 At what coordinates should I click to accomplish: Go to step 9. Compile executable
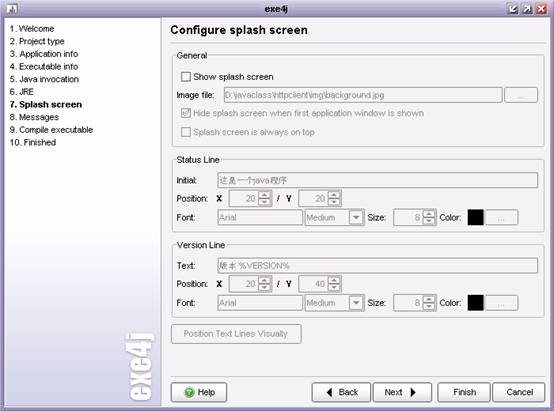click(x=51, y=130)
